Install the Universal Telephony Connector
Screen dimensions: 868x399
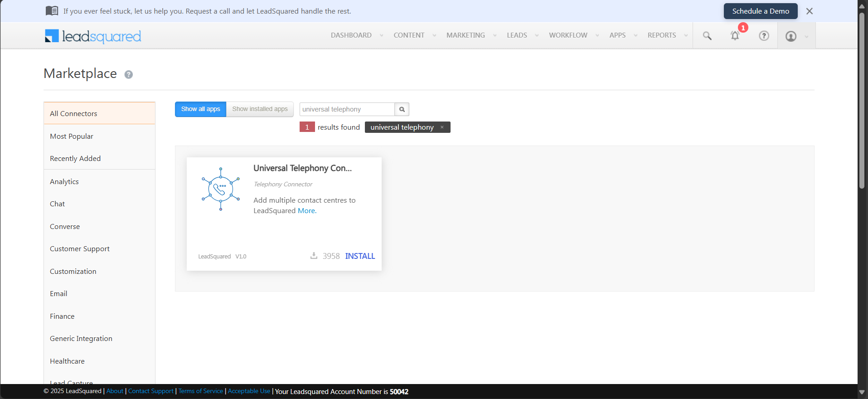coord(360,256)
